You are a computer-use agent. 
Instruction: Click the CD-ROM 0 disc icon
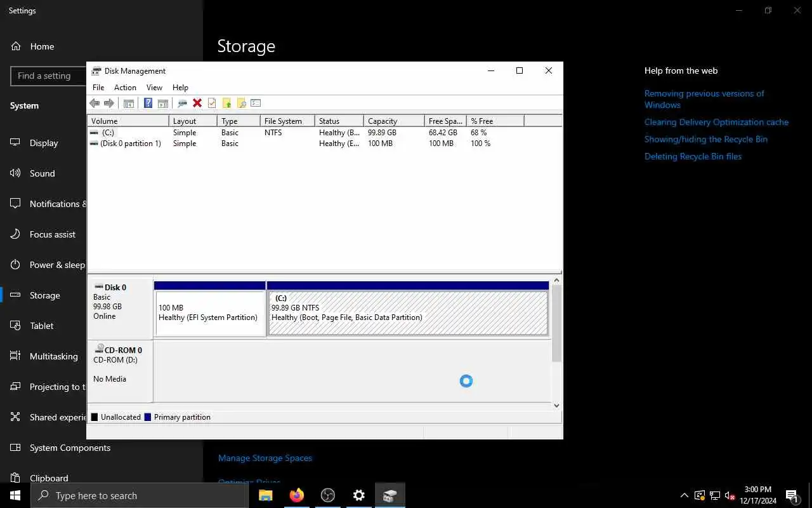click(99, 349)
